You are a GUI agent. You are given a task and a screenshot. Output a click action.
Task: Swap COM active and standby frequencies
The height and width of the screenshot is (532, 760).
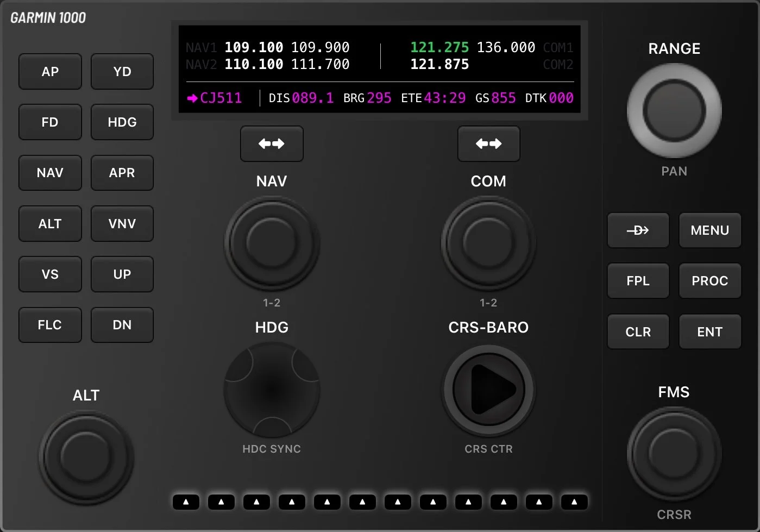488,144
